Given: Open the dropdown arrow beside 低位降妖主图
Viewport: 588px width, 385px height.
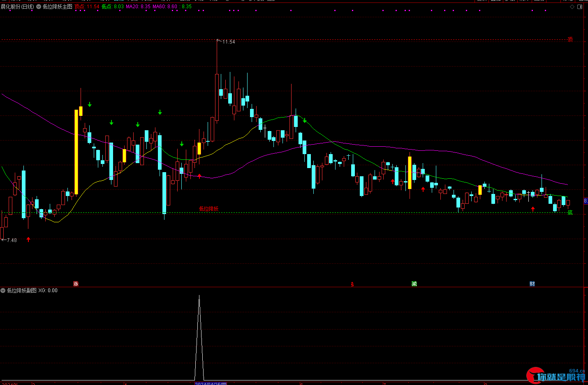Looking at the screenshot, I should pyautogui.click(x=39, y=7).
